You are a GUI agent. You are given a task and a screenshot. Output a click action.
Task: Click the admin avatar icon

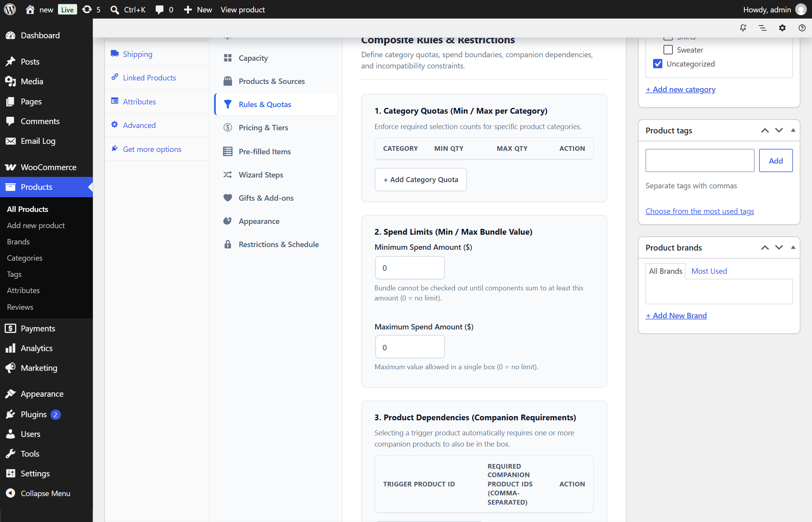click(801, 9)
